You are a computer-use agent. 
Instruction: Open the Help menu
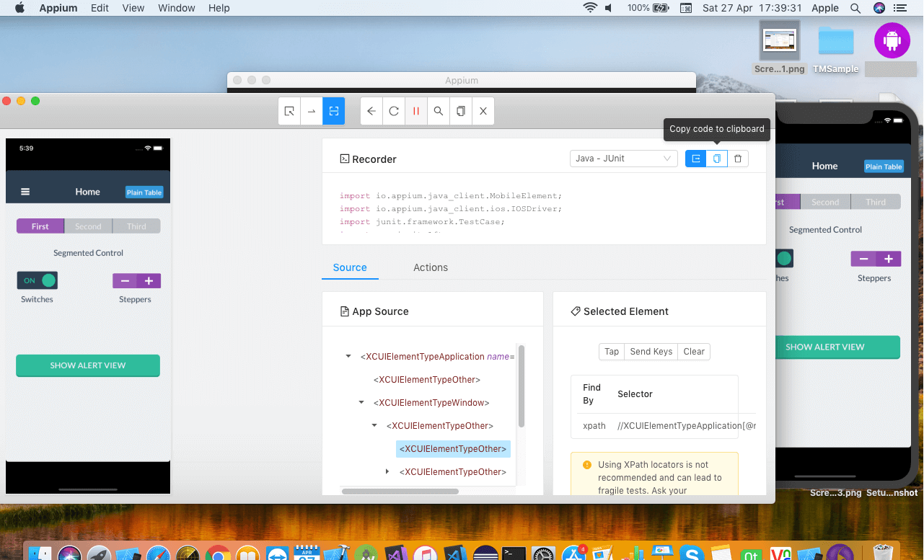[x=219, y=8]
